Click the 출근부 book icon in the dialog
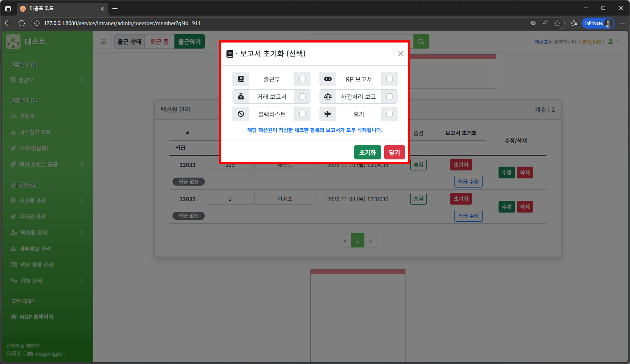 pyautogui.click(x=241, y=79)
